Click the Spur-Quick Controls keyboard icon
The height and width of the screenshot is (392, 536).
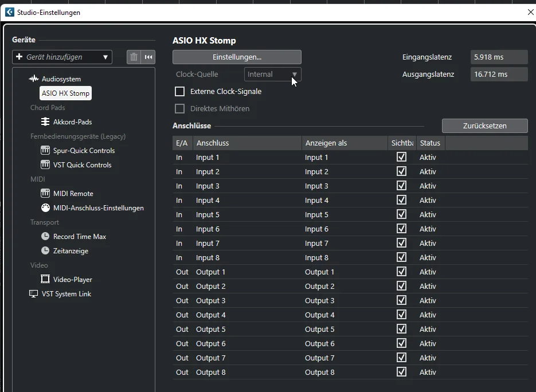pos(45,150)
